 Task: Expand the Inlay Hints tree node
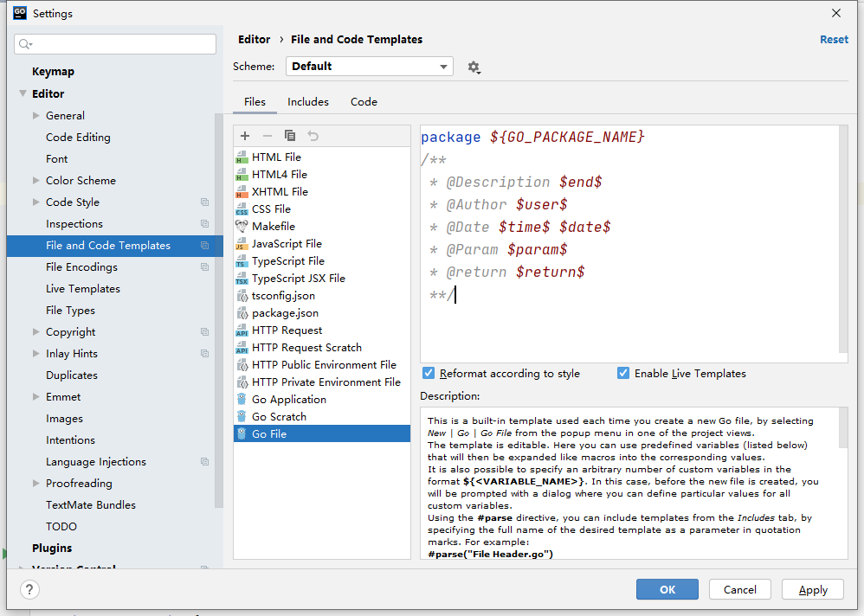click(x=35, y=354)
